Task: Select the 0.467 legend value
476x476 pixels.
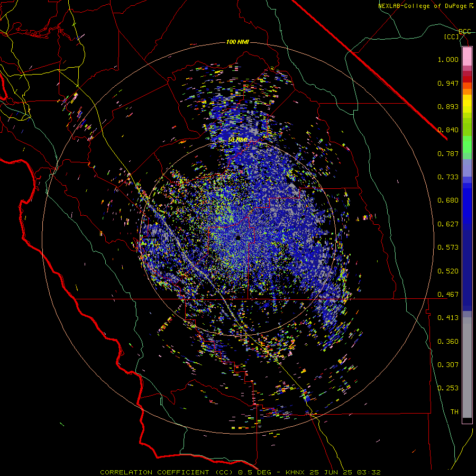Action: coord(448,295)
